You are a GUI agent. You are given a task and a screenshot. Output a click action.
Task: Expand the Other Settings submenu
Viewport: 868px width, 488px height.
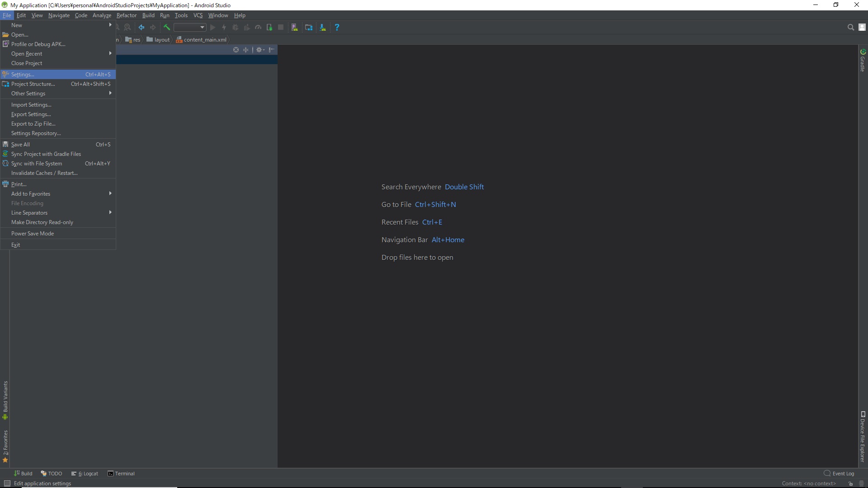tap(58, 93)
